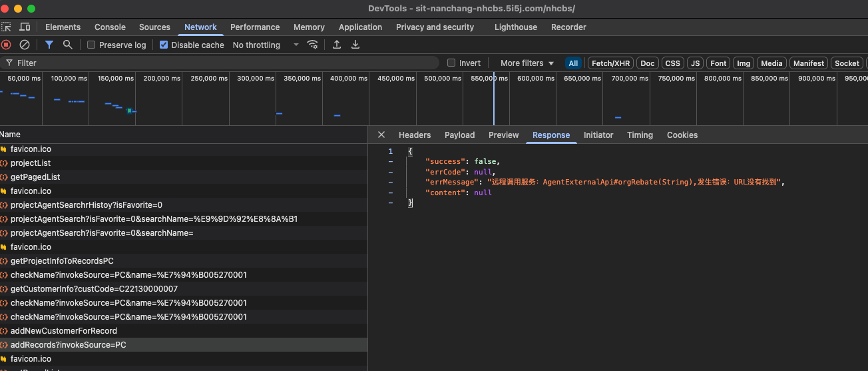Switch to the Console tab
The height and width of the screenshot is (371, 868).
point(110,27)
